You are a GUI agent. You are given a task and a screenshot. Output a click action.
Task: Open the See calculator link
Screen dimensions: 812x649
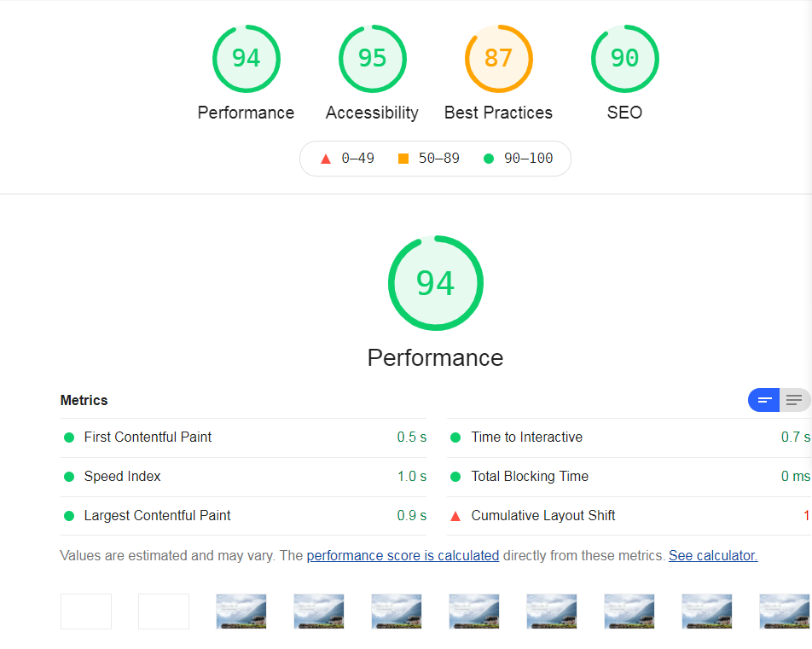click(x=712, y=555)
